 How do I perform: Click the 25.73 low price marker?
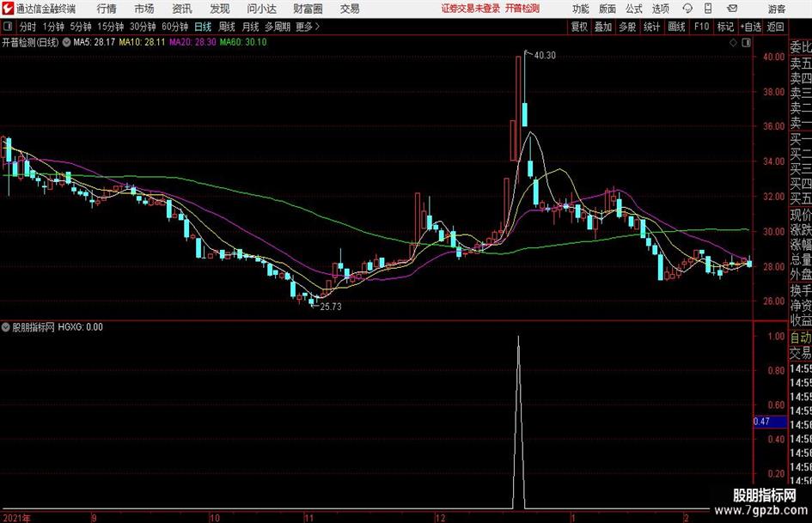[331, 307]
